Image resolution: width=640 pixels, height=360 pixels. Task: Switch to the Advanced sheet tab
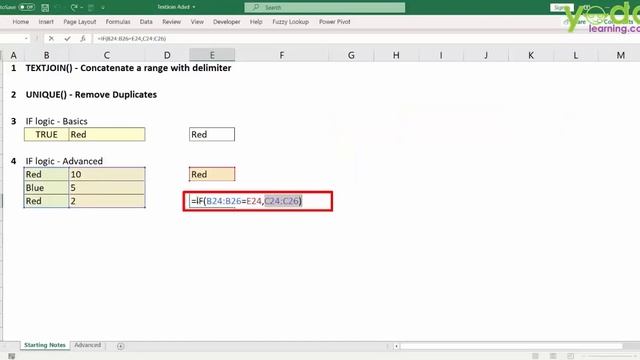87,345
